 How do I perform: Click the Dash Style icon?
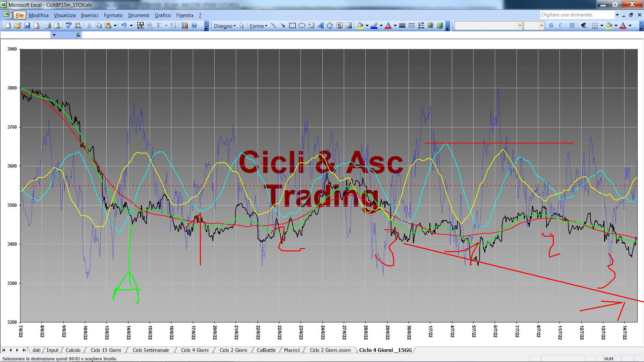412,25
